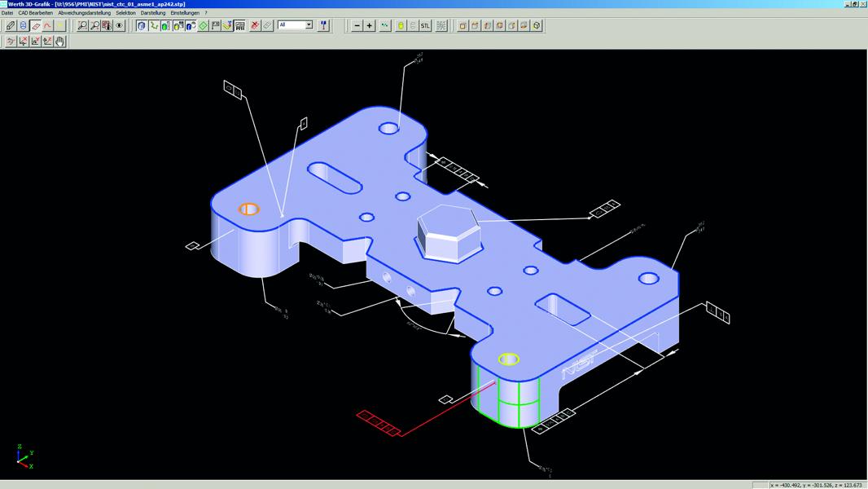Image resolution: width=868 pixels, height=489 pixels.
Task: Click the grid mesh pattern icon
Action: click(x=441, y=25)
